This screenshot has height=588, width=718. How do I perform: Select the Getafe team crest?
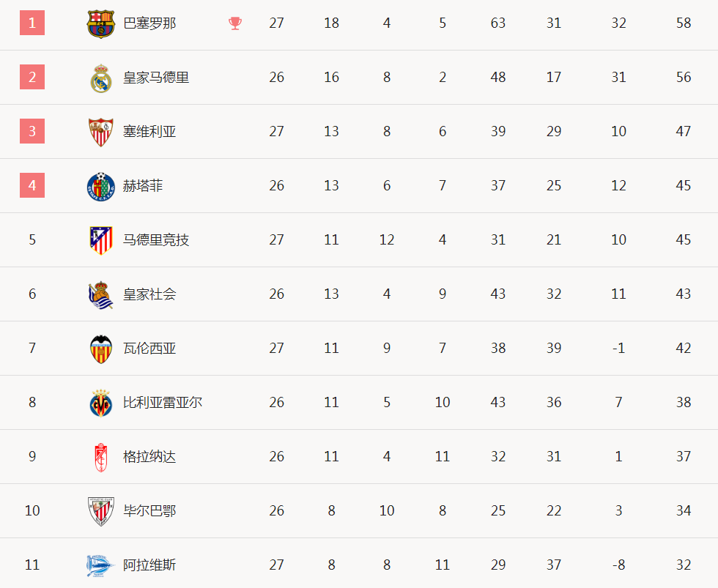[101, 186]
